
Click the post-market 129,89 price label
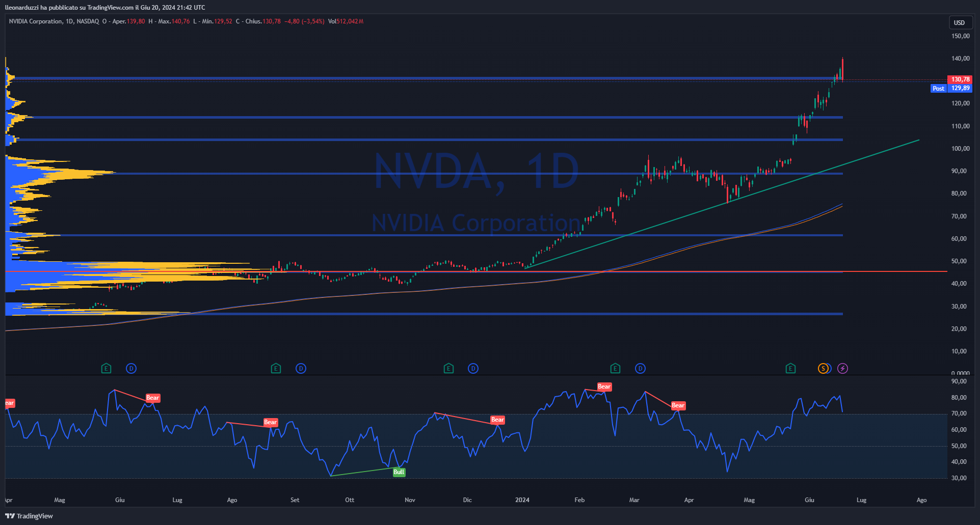pos(960,88)
